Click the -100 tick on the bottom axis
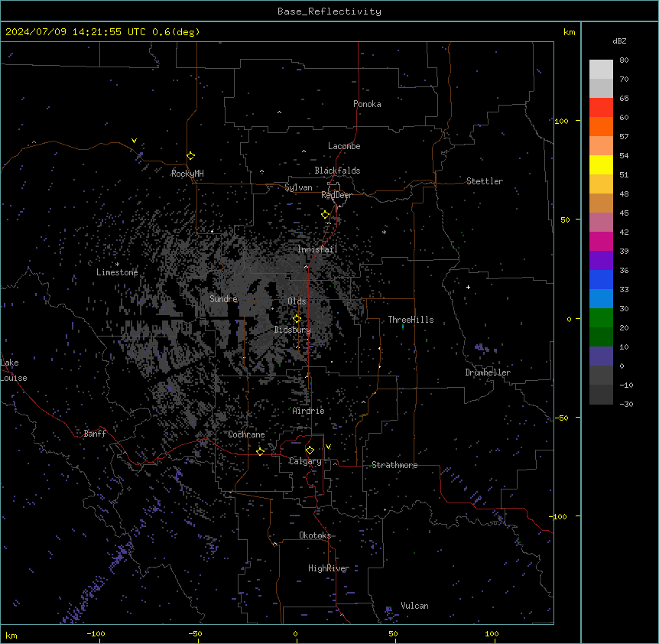The width and height of the screenshot is (659, 644). click(x=96, y=633)
